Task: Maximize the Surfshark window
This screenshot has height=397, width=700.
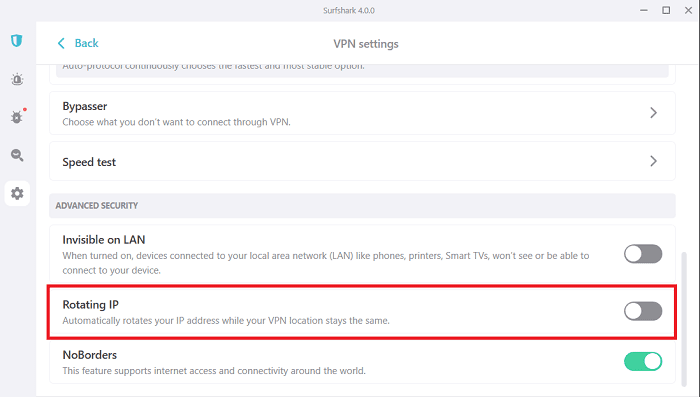Action: coord(666,10)
